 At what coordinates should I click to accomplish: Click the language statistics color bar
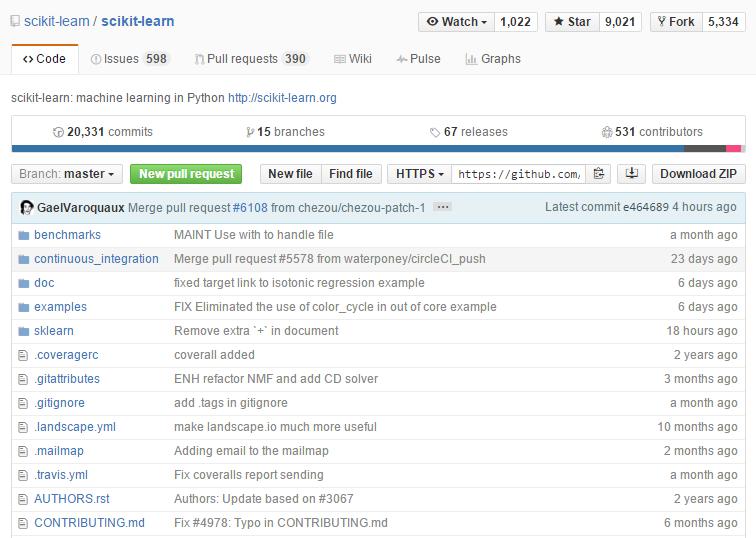click(x=378, y=148)
